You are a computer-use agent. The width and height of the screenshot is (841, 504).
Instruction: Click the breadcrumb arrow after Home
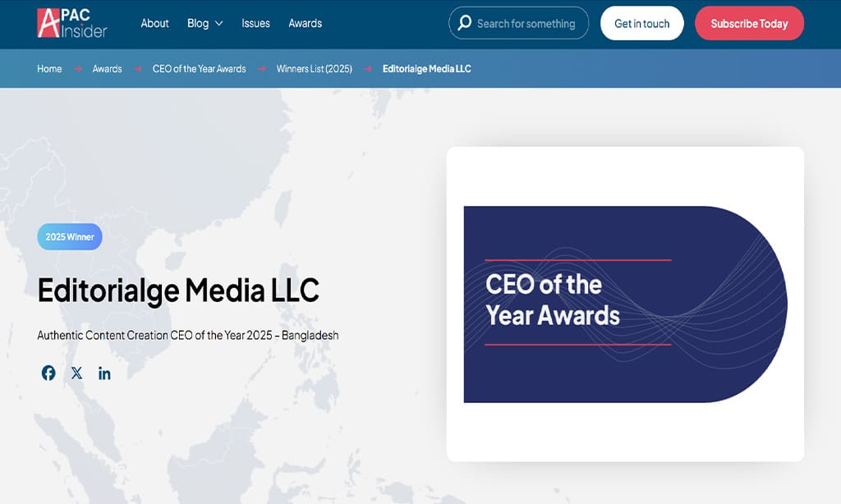pos(77,69)
